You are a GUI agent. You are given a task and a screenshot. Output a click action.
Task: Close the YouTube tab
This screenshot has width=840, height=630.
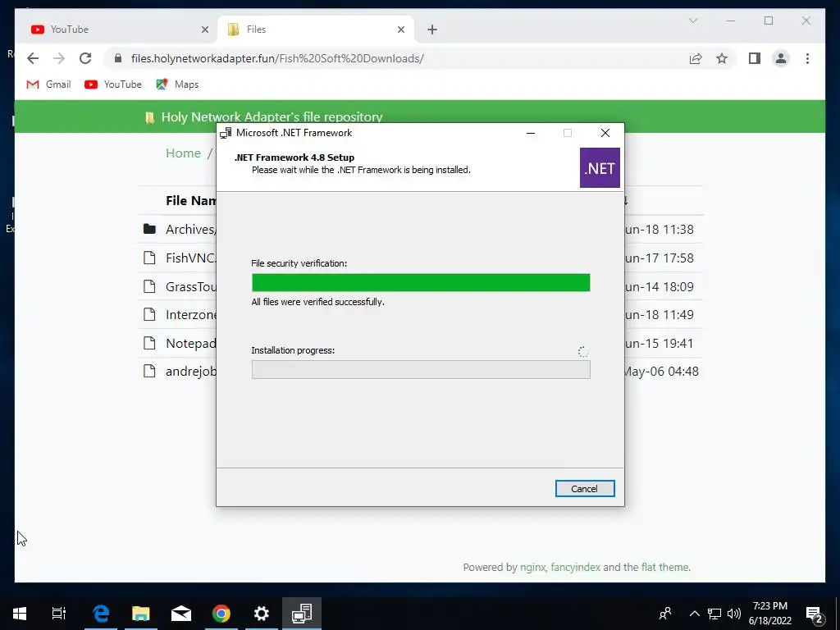click(x=204, y=30)
